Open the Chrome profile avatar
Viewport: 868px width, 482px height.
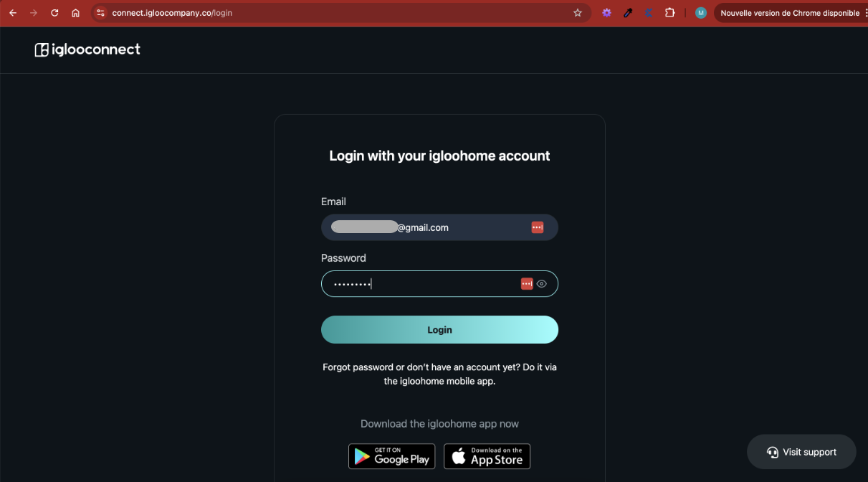click(x=701, y=13)
